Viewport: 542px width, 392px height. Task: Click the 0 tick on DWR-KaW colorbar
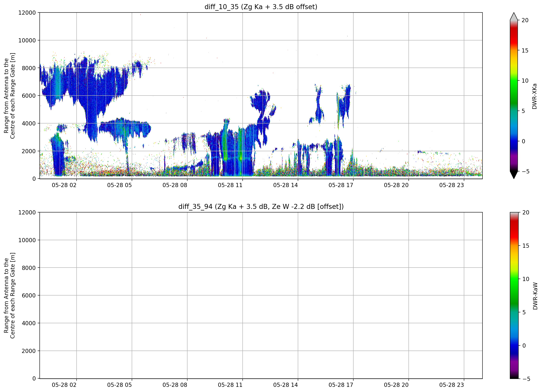pyautogui.click(x=524, y=345)
